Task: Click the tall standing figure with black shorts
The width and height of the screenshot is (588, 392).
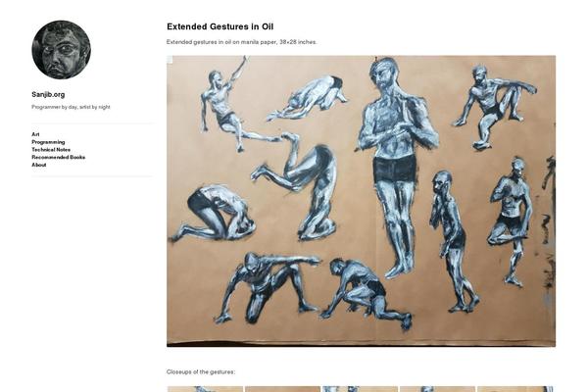Action: (396, 167)
